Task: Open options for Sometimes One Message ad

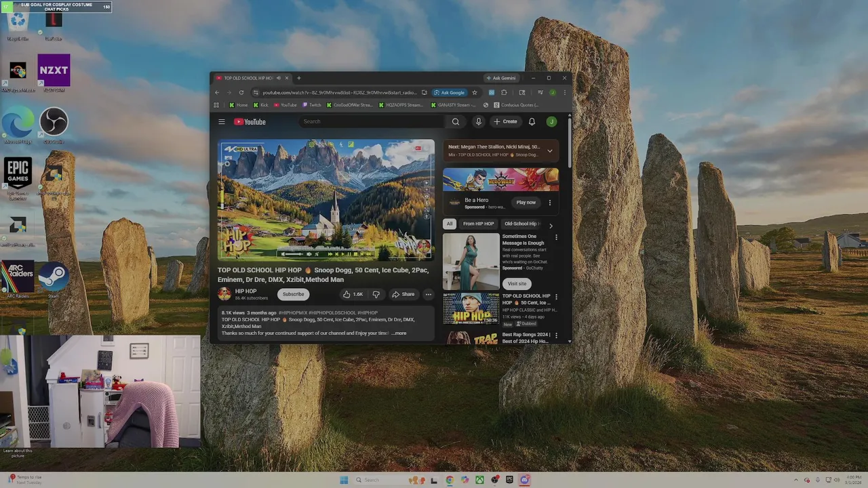Action: click(556, 237)
